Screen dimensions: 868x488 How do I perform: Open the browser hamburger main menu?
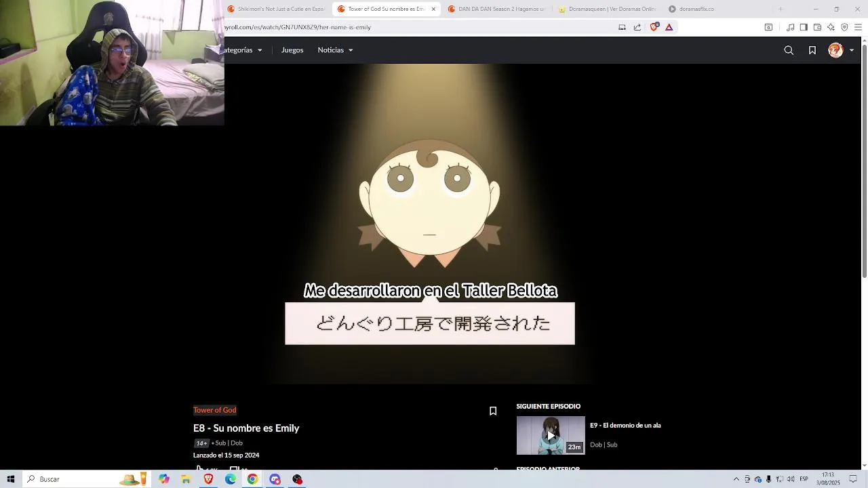point(858,27)
